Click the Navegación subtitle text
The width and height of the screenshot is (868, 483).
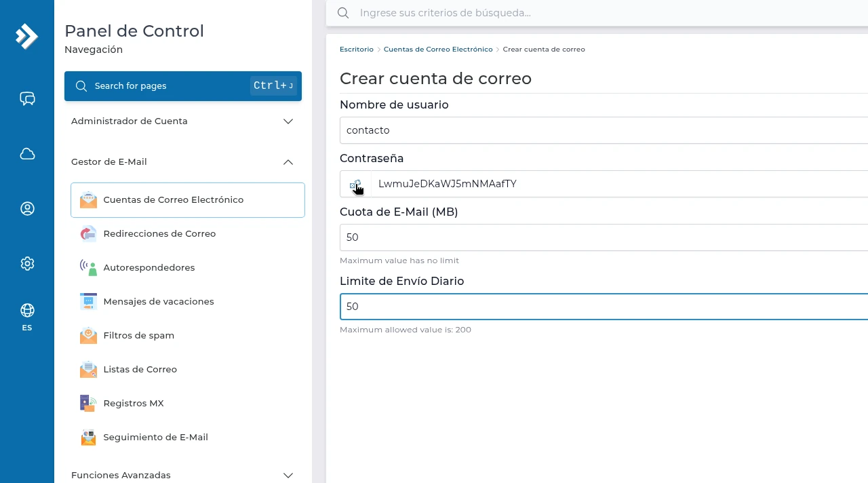[x=94, y=50]
